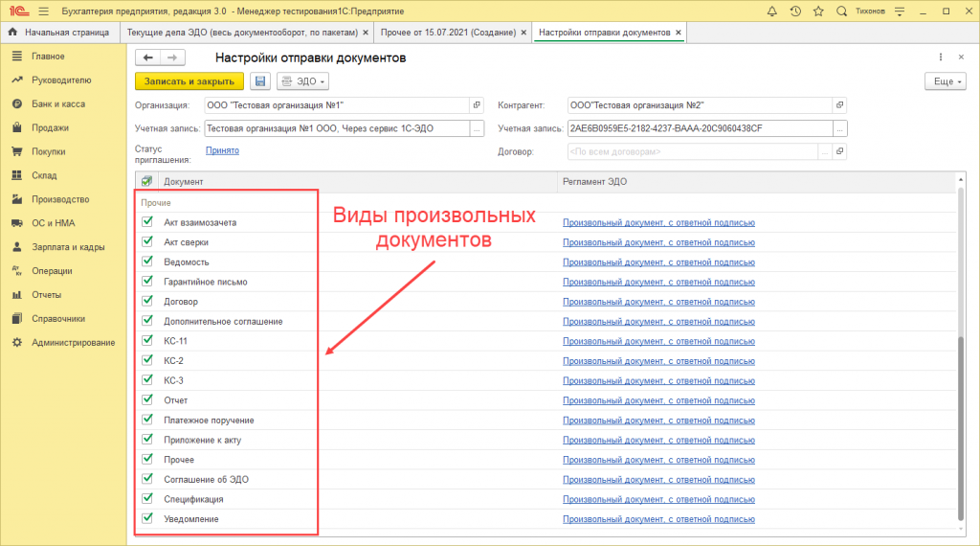Open Склад section
The image size is (980, 546).
click(x=44, y=175)
